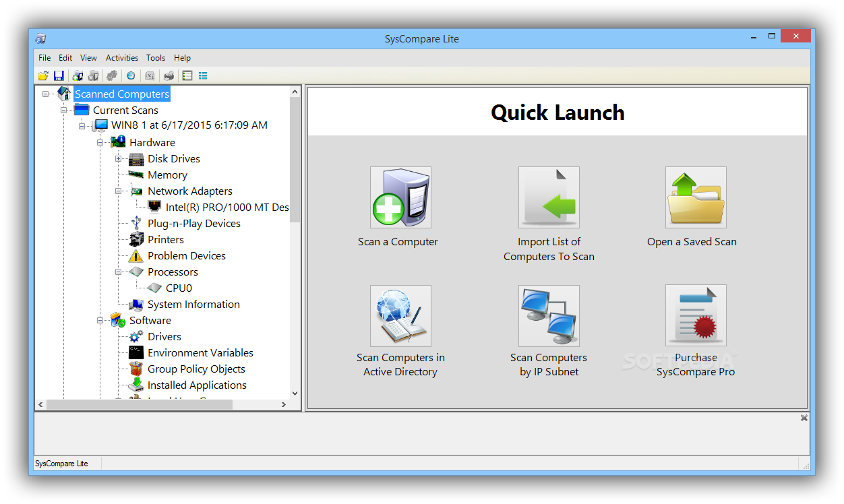Image resolution: width=844 pixels, height=504 pixels.
Task: Close the bottom output pane
Action: click(x=804, y=418)
